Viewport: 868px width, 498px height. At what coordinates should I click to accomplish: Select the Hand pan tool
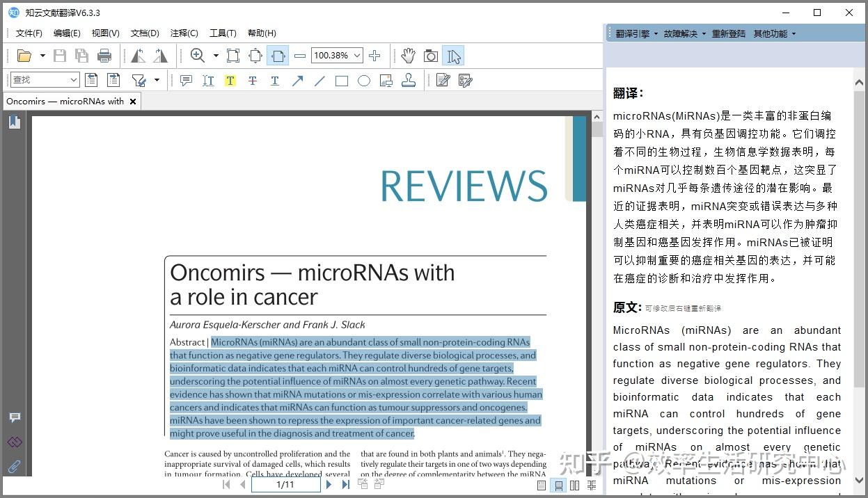coord(409,56)
